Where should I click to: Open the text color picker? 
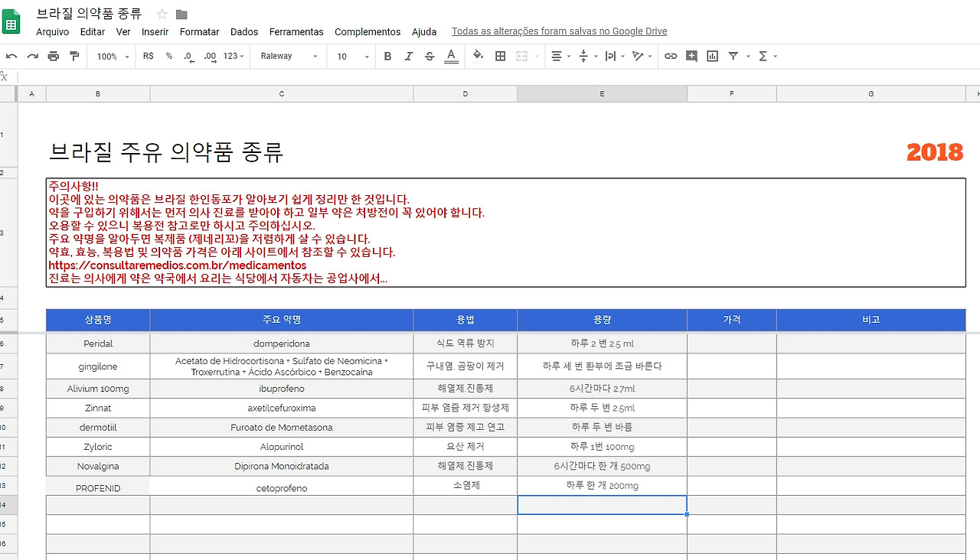click(x=451, y=56)
